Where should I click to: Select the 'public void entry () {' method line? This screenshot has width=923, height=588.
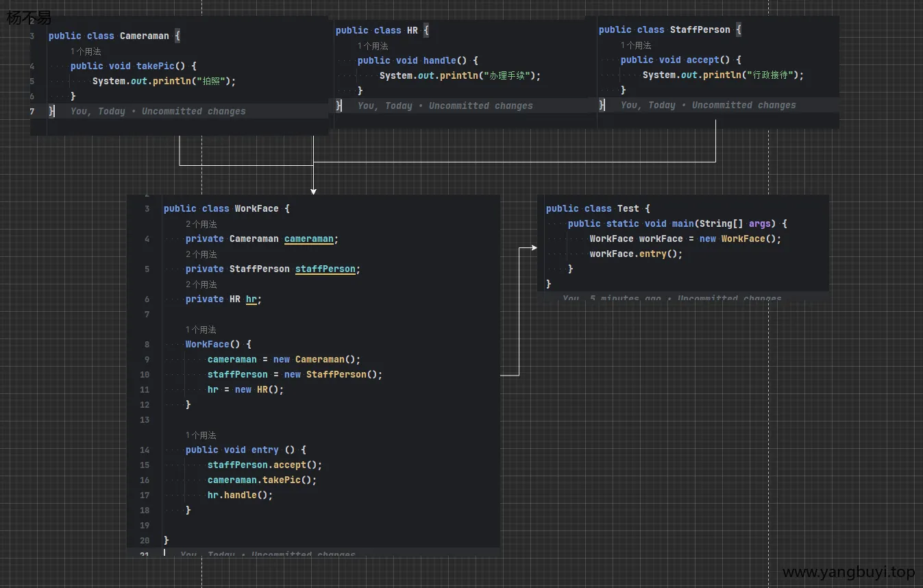click(x=245, y=450)
